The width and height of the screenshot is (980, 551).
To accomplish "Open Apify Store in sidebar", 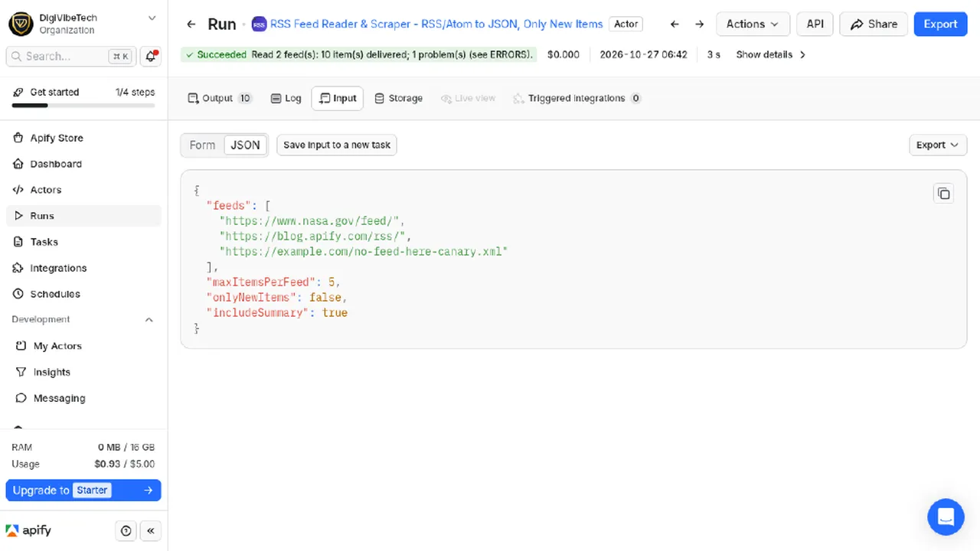I will pyautogui.click(x=83, y=138).
